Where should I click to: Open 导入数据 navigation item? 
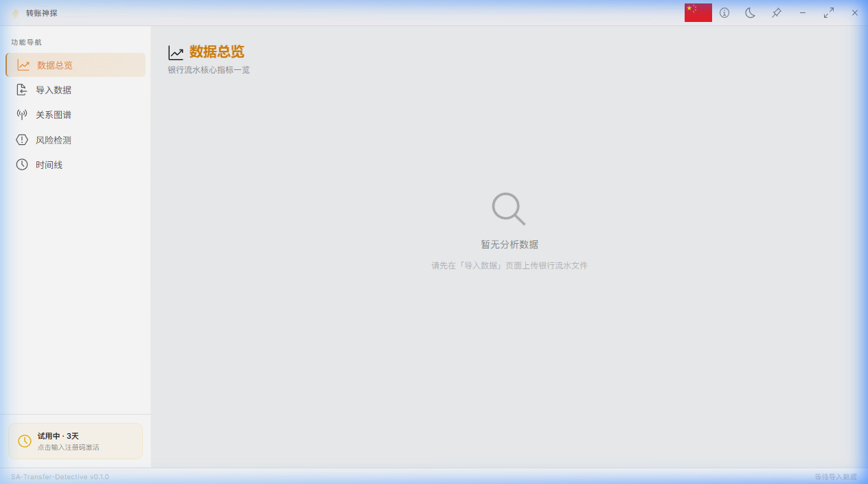(76, 90)
